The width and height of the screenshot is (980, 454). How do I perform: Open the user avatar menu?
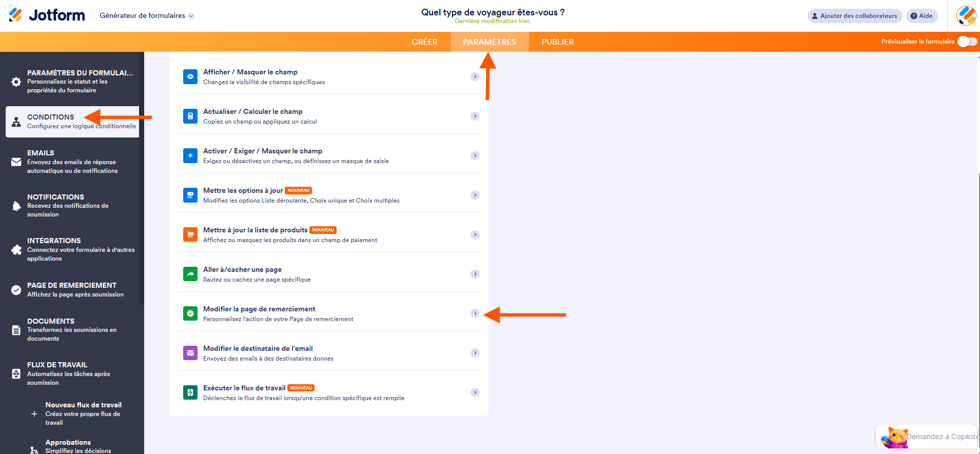pos(966,16)
